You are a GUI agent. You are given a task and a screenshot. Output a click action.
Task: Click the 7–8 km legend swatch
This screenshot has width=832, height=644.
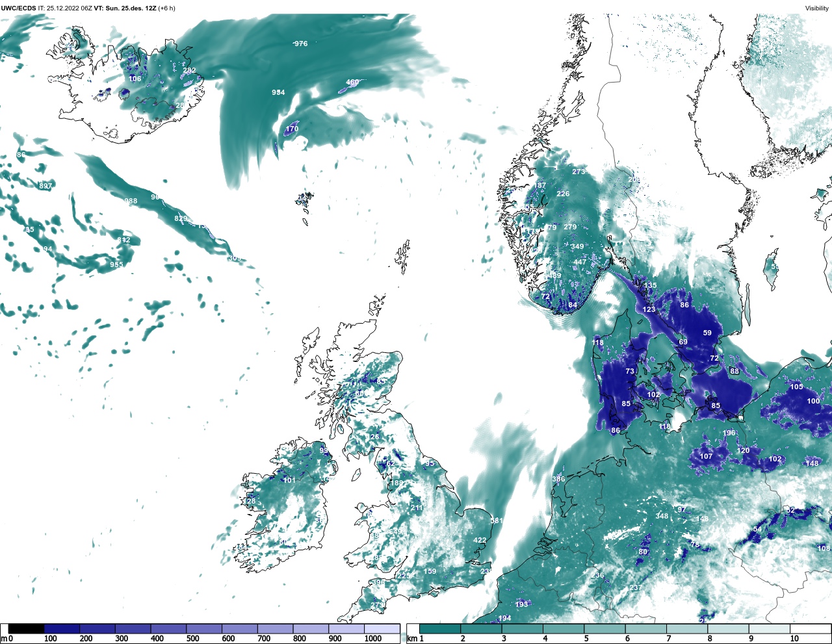click(688, 629)
